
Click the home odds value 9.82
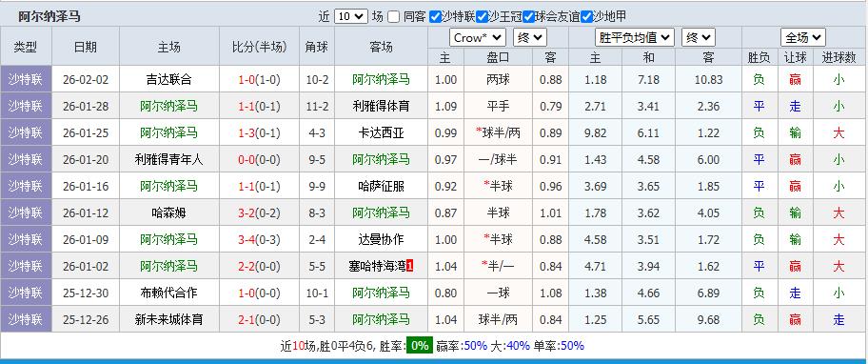click(x=595, y=133)
